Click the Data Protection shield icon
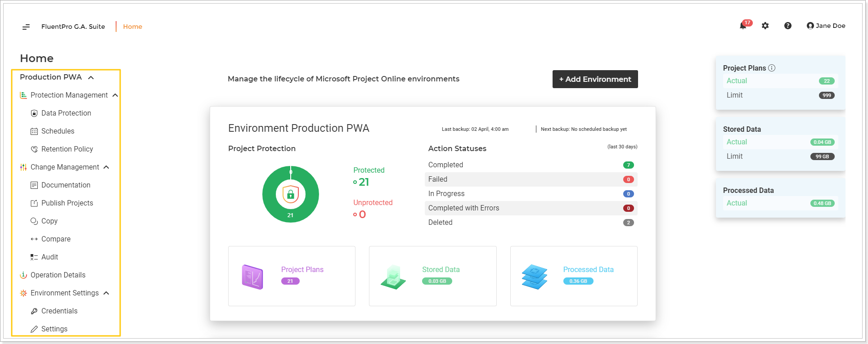The width and height of the screenshot is (868, 344). [x=34, y=113]
